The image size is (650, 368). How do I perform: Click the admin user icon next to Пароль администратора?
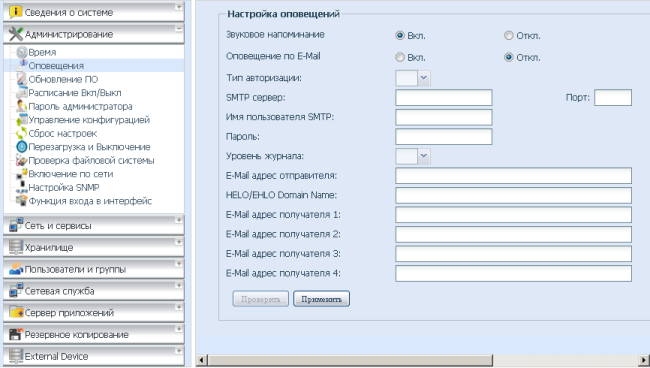tap(22, 106)
